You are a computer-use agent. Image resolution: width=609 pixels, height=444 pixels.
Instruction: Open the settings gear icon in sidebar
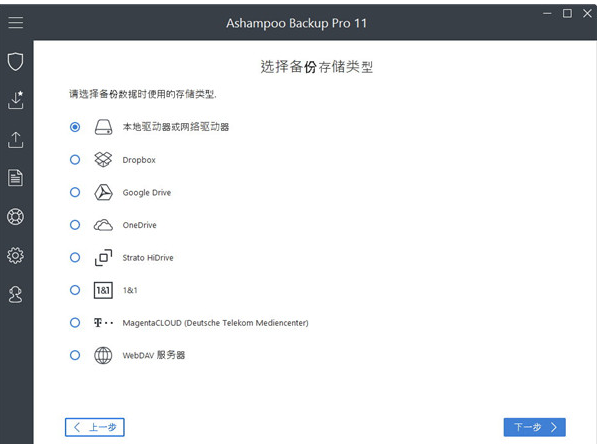(16, 255)
